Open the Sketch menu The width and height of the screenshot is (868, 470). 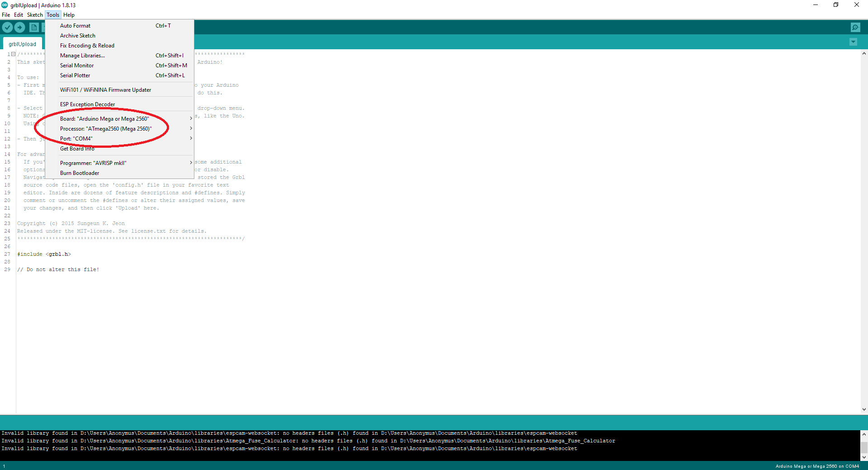pyautogui.click(x=35, y=15)
